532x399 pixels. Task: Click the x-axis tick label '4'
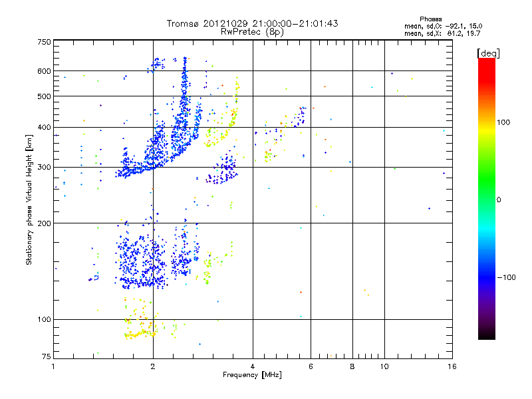coord(253,366)
